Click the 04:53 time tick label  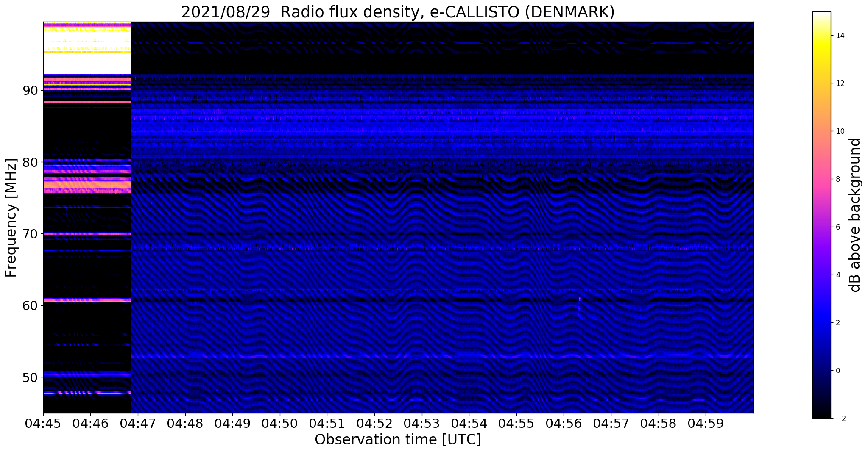click(x=421, y=423)
